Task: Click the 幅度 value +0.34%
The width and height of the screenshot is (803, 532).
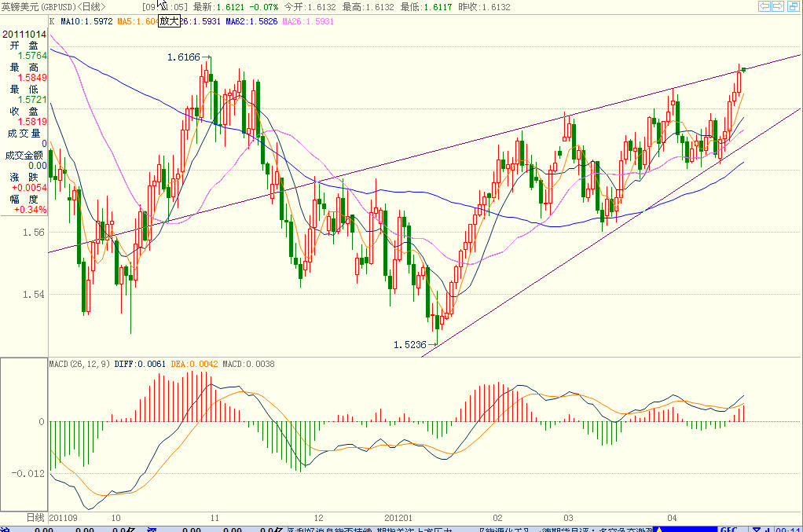Action: (x=30, y=210)
